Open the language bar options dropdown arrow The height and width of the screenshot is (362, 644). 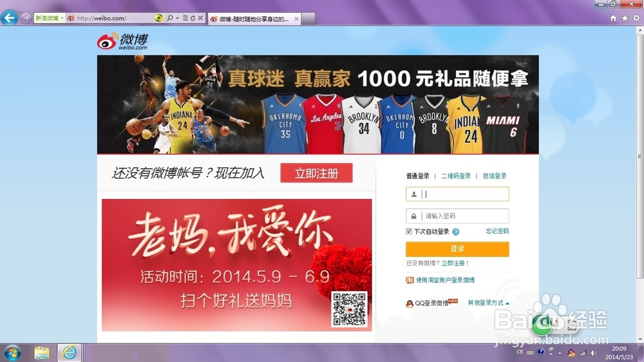pos(551,355)
